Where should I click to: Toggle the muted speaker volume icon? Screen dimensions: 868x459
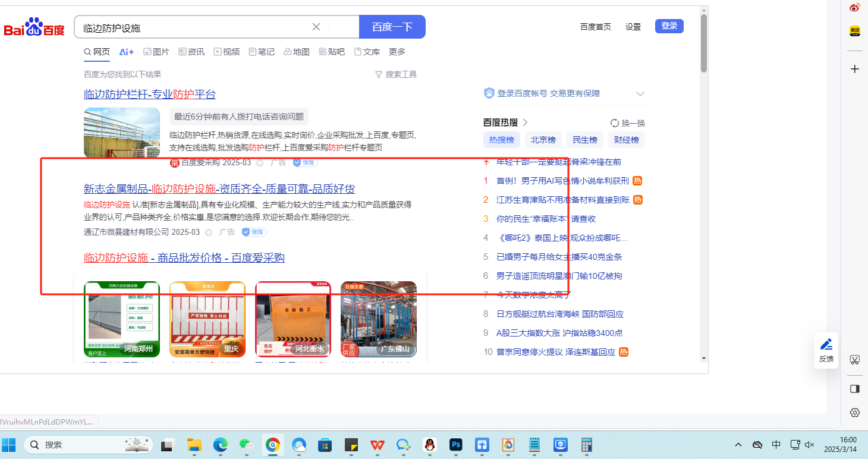[809, 445]
